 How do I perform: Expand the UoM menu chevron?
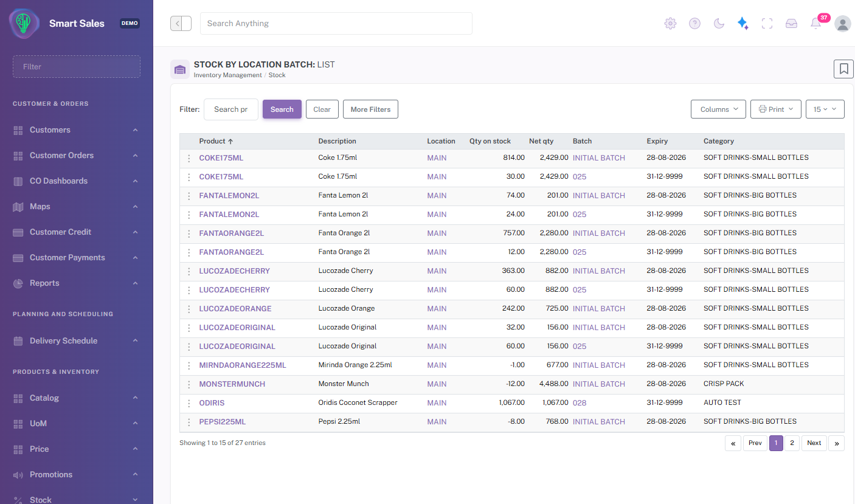coord(135,424)
